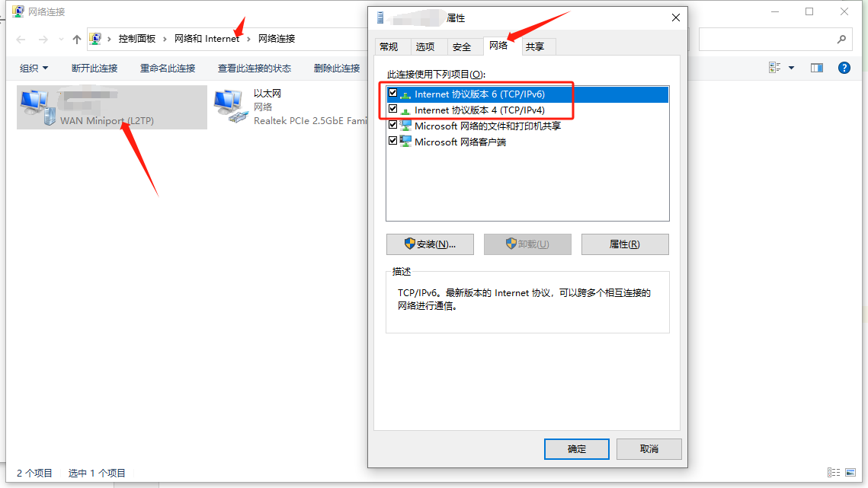Screen dimensions: 868x488
Task: Click the 属性(R) button
Action: click(x=624, y=244)
